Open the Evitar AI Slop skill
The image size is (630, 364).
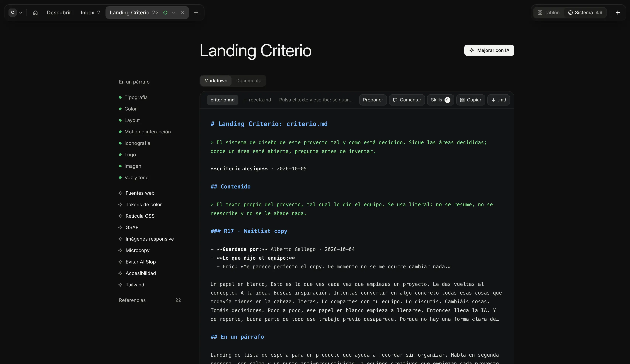click(137, 262)
